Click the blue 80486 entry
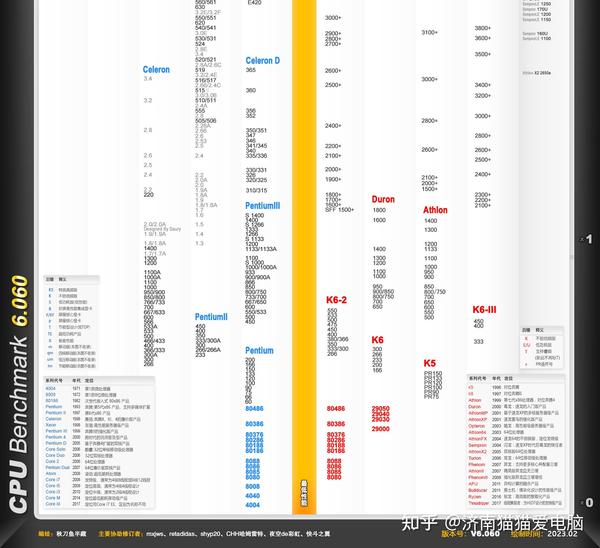This screenshot has width=600, height=548. tap(254, 409)
